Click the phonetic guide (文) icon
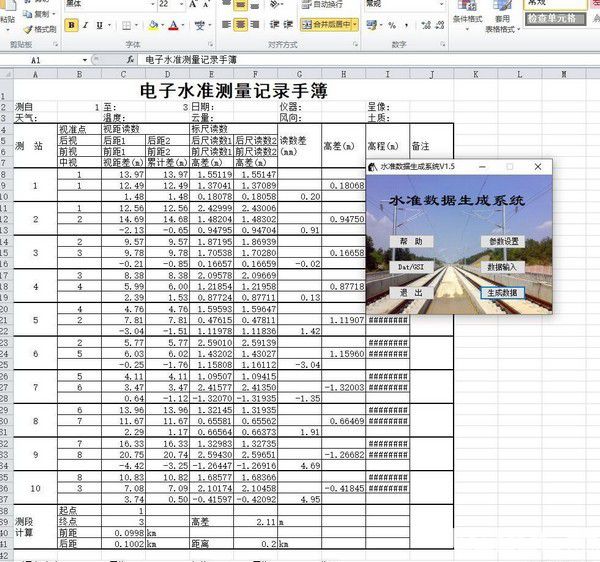This screenshot has height=562, width=600. pos(199,26)
